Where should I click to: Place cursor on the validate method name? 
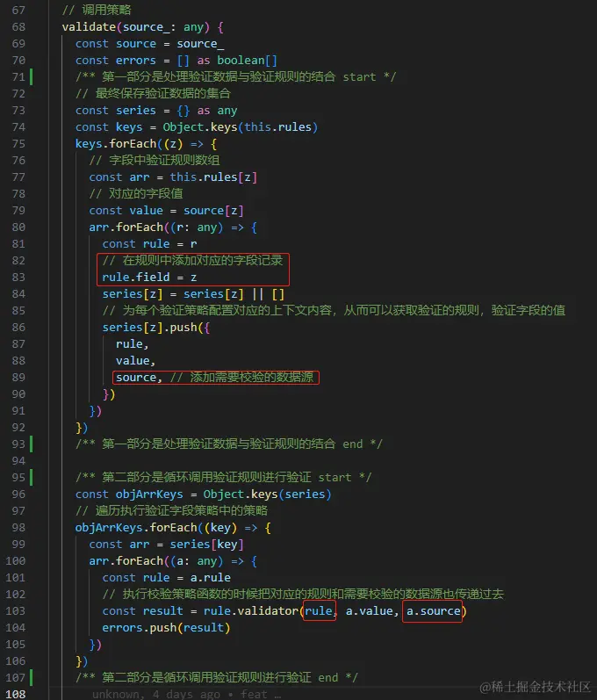click(x=90, y=27)
